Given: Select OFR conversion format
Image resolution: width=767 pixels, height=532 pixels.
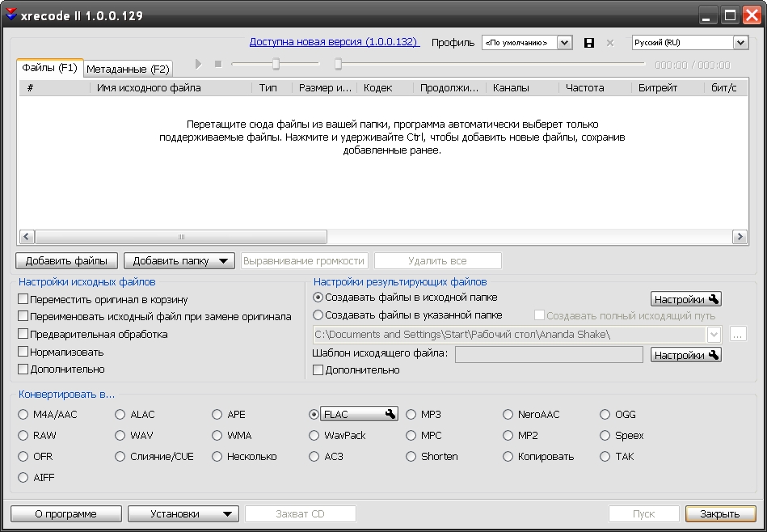Looking at the screenshot, I should coord(23,456).
